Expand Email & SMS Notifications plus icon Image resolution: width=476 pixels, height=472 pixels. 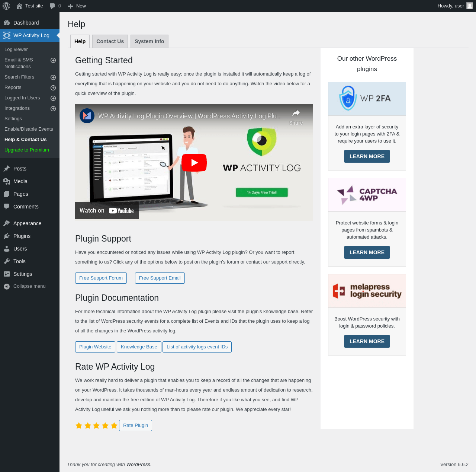tap(53, 60)
